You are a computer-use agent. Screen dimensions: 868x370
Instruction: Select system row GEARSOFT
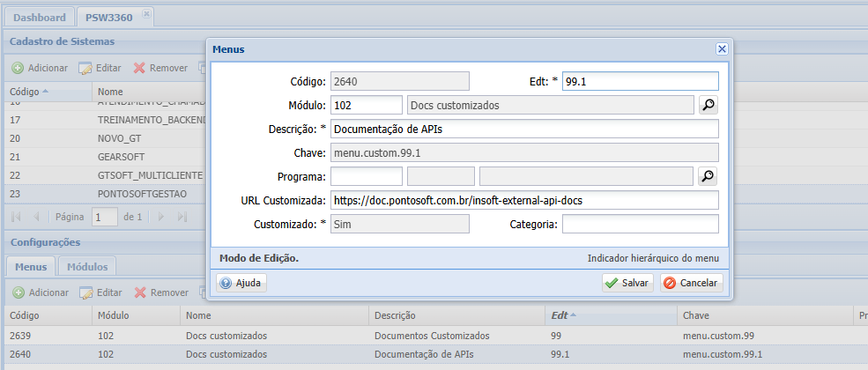[105, 157]
